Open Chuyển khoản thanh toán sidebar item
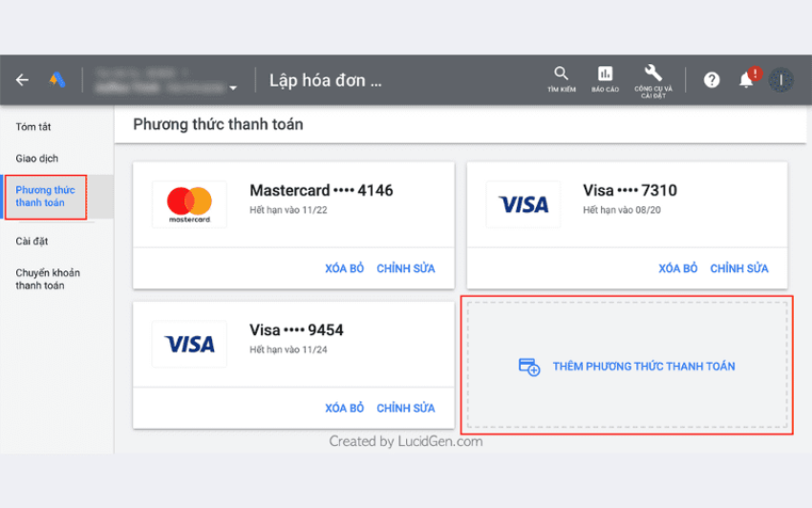 coord(48,279)
